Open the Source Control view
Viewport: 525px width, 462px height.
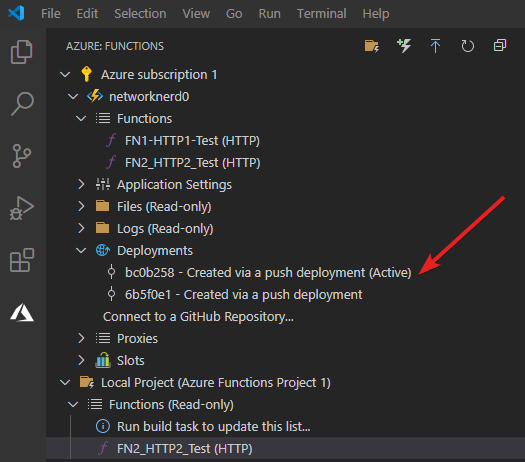[22, 156]
